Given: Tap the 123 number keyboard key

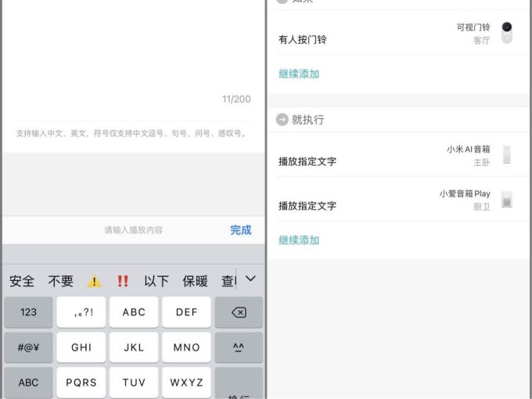Looking at the screenshot, I should (28, 312).
